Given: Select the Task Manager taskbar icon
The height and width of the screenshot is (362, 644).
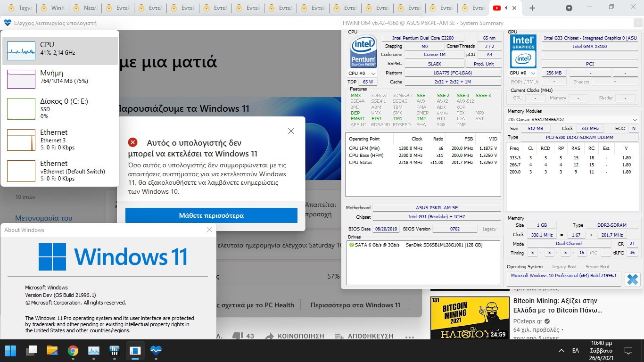Looking at the screenshot, I should (93, 351).
